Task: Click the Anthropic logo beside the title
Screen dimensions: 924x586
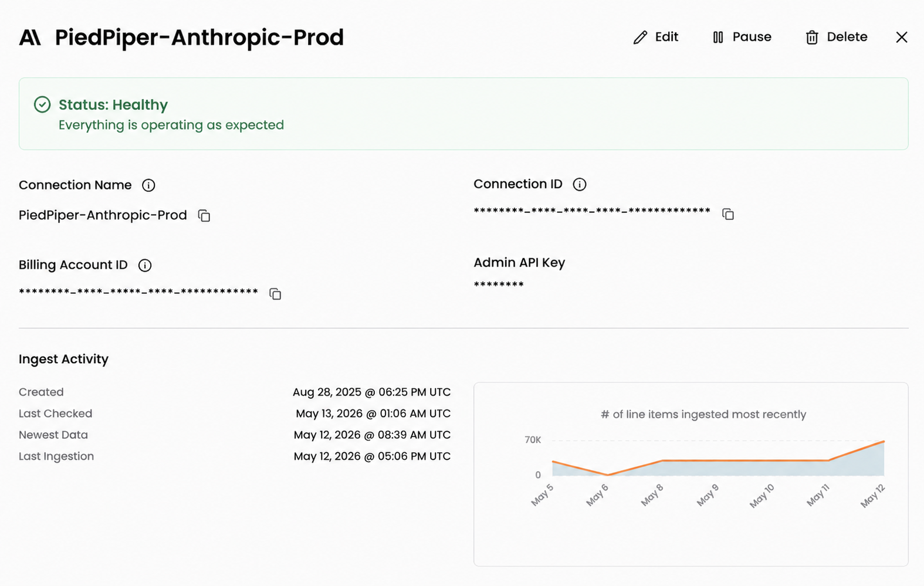Action: pos(30,38)
